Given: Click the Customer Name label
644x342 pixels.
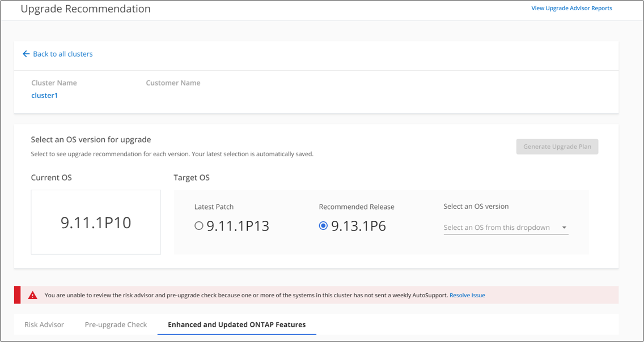Looking at the screenshot, I should pyautogui.click(x=173, y=83).
